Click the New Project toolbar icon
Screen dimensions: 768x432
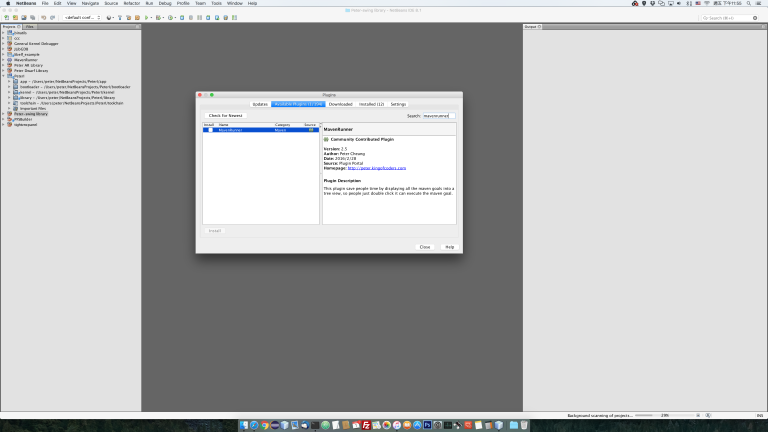[x=15, y=18]
